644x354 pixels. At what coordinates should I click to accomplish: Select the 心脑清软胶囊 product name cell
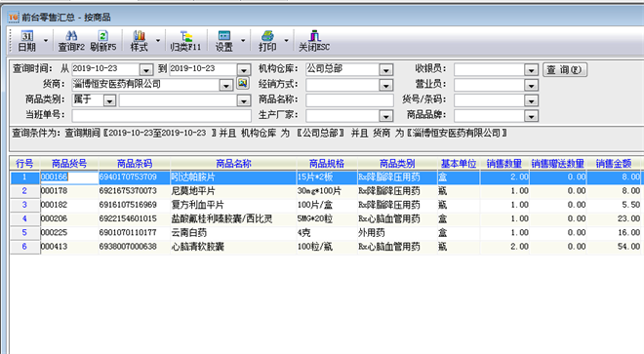point(233,247)
